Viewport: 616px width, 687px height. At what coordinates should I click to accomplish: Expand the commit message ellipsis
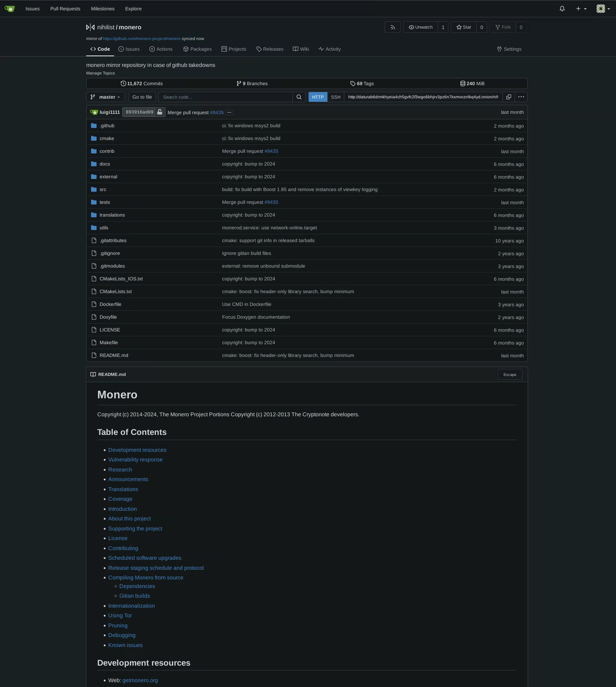click(229, 112)
